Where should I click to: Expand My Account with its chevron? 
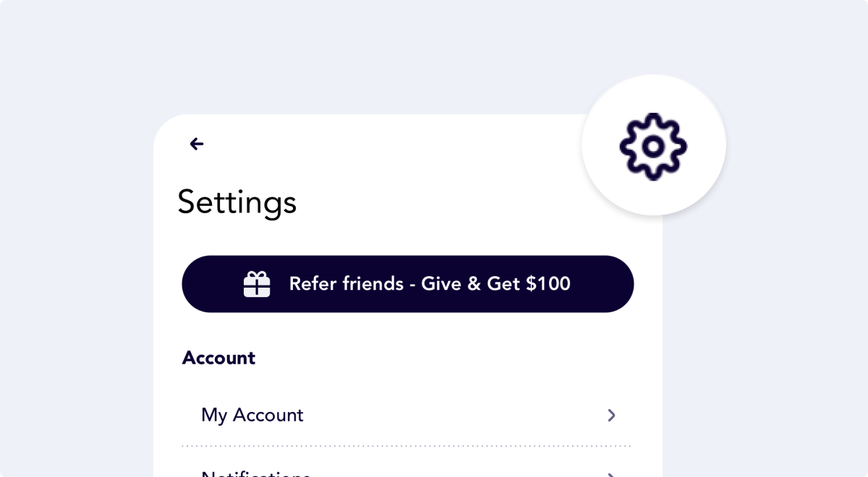pyautogui.click(x=611, y=415)
